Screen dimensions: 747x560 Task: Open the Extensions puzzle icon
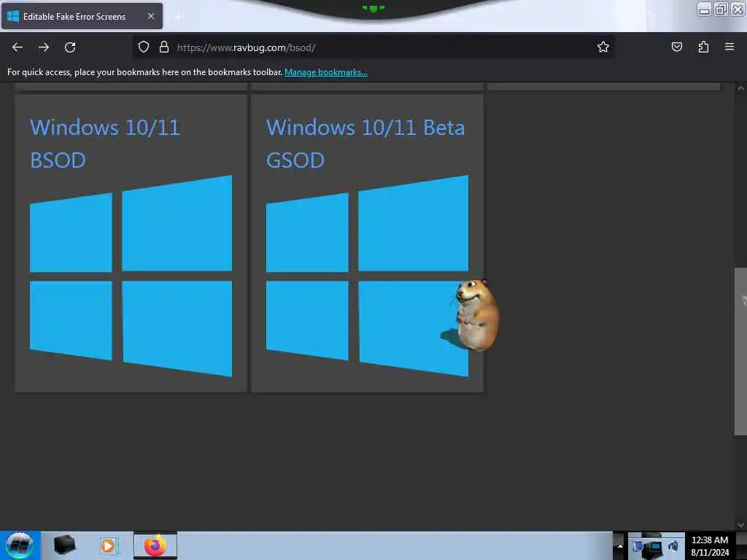(703, 47)
